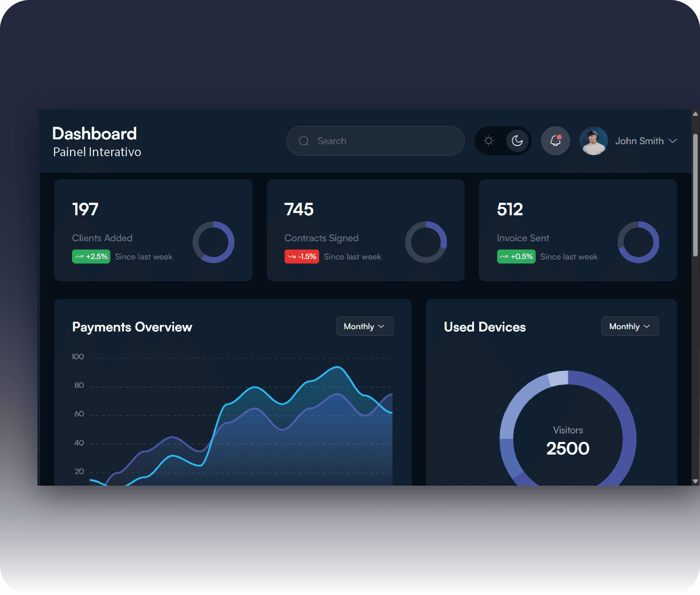700x595 pixels.
Task: Click John Smith's profile avatar
Action: click(x=593, y=141)
